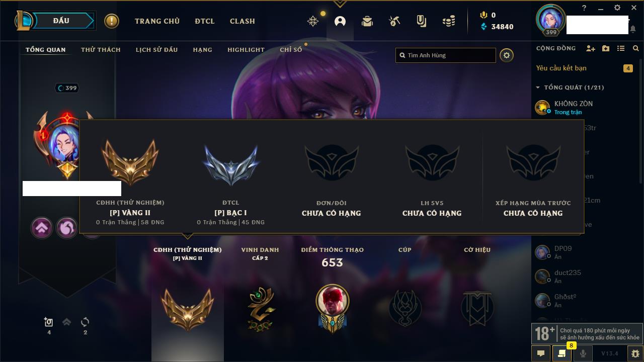644x362 pixels.
Task: Toggle the microphone voice button
Action: (583, 353)
